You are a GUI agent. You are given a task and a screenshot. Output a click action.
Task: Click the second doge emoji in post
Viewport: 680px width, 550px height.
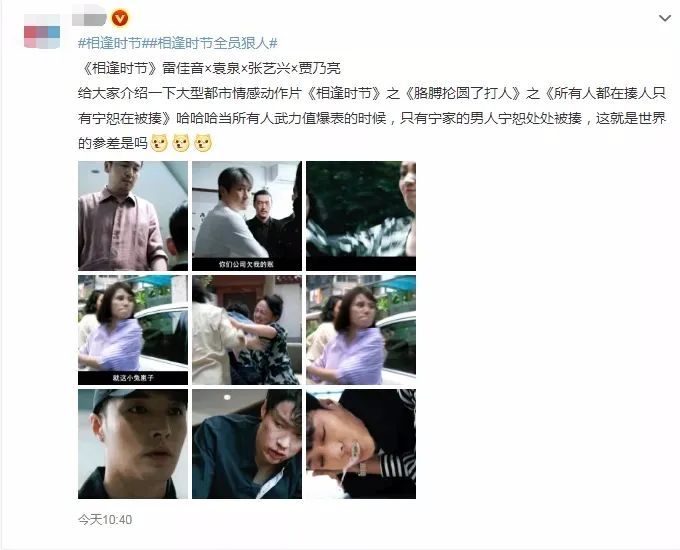coord(181,143)
